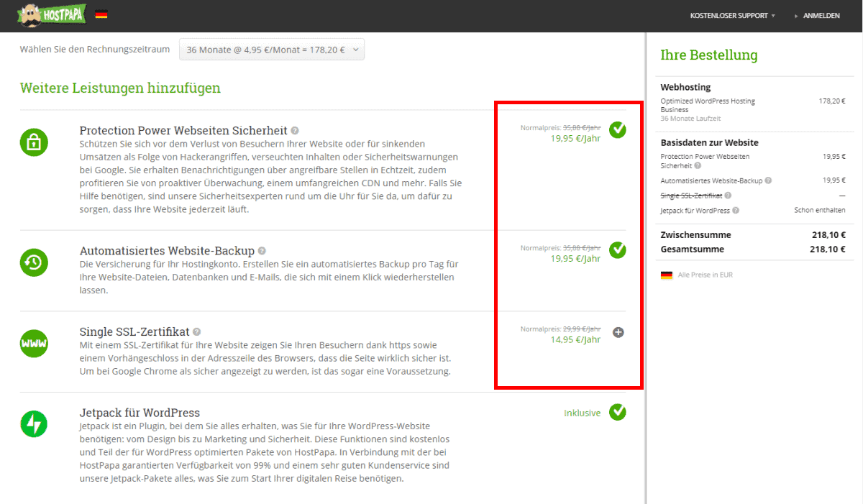Click the flag beside Alle Preise in EUR
863x504 pixels.
click(x=667, y=275)
